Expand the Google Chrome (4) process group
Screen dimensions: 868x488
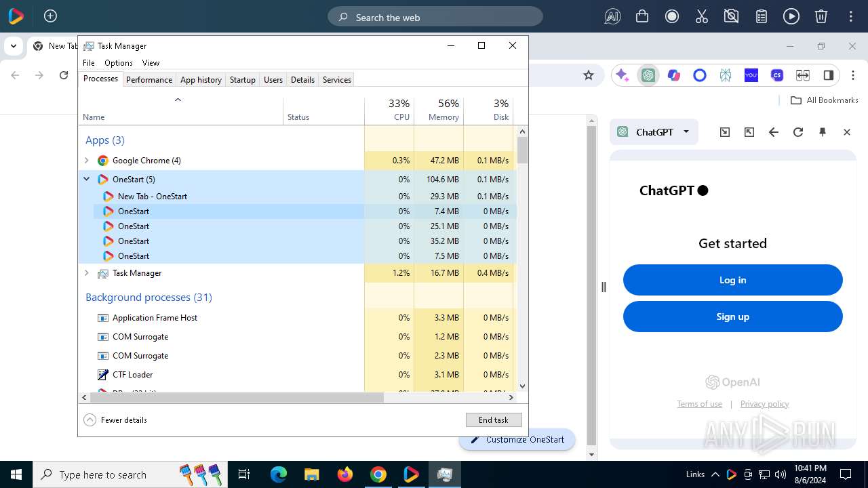86,161
